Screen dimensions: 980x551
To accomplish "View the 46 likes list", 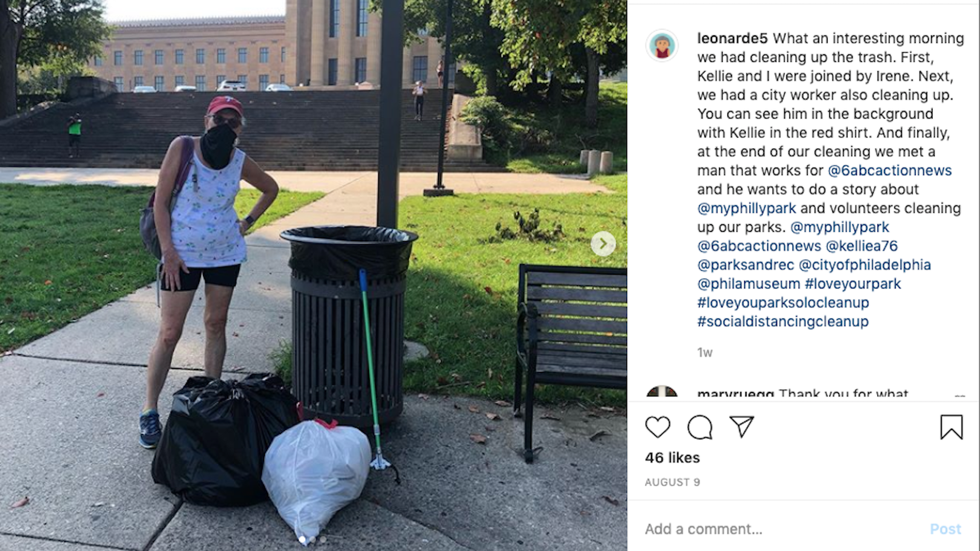I will 672,458.
